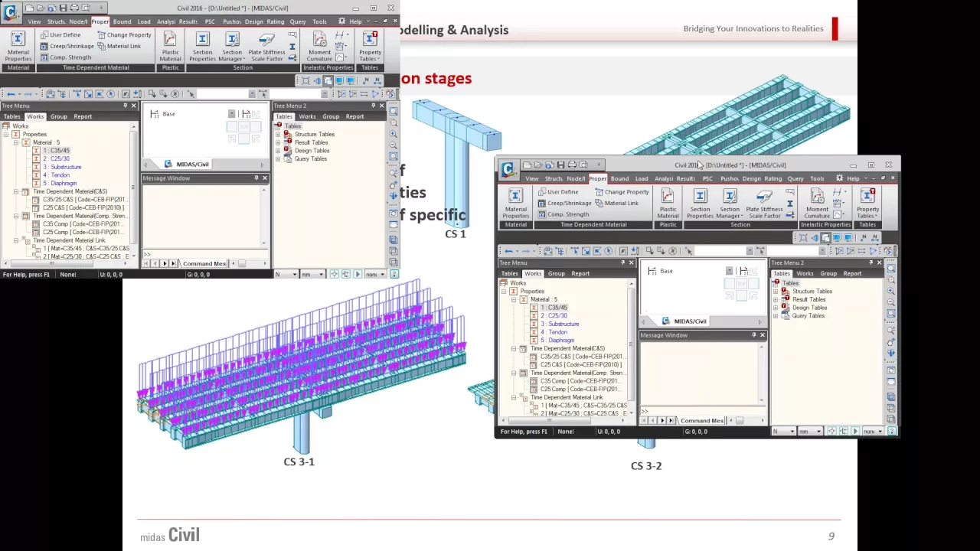The image size is (980, 551).
Task: Click zoom-in magnifier in front window side toolbar
Action: coord(890,291)
